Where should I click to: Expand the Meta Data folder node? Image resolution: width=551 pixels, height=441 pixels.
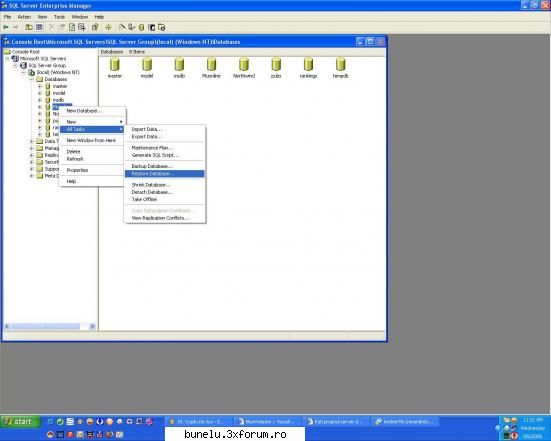click(32, 176)
